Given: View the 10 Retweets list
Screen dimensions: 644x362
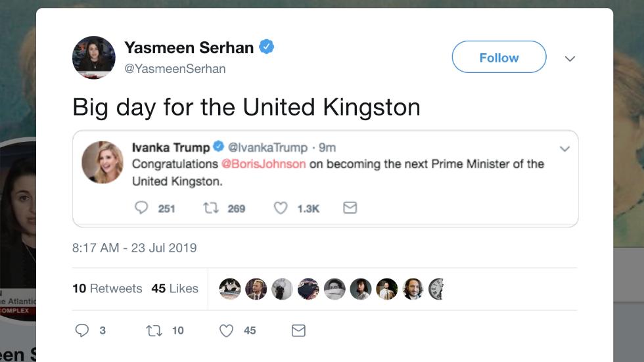Looking at the screenshot, I should click(x=107, y=288).
